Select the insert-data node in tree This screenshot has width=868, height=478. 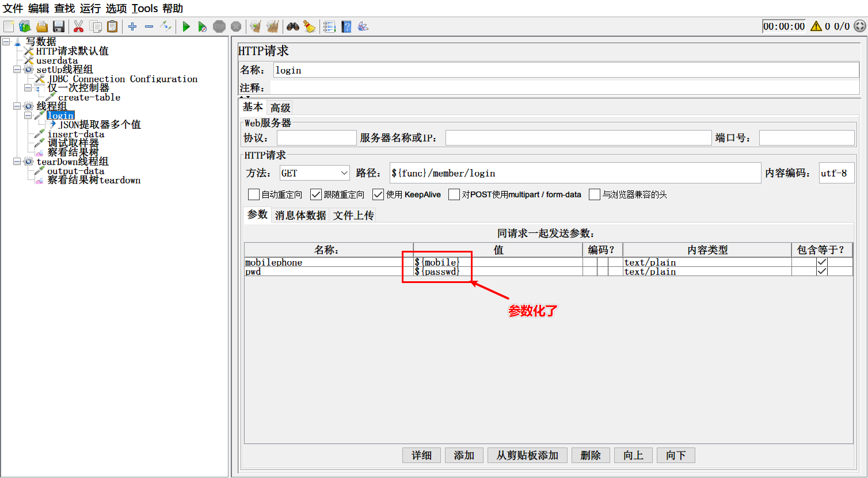click(x=75, y=134)
